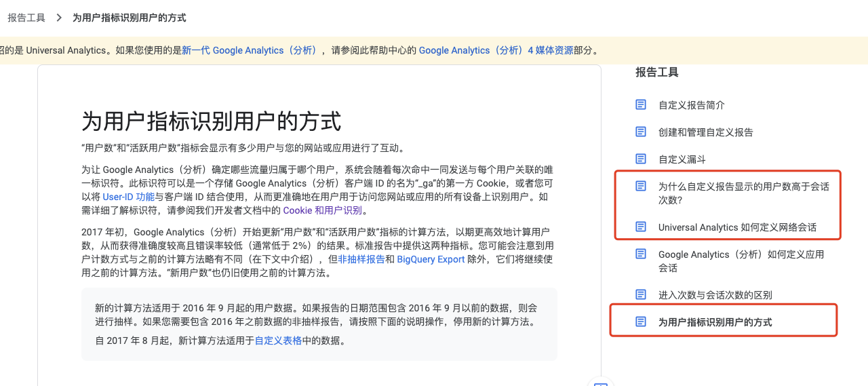
Task: Open 自定义表格 link in note box
Action: pos(278,341)
